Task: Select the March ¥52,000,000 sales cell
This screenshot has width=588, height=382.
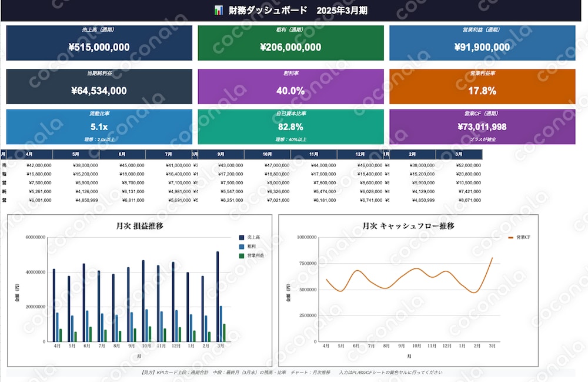Action: click(467, 165)
